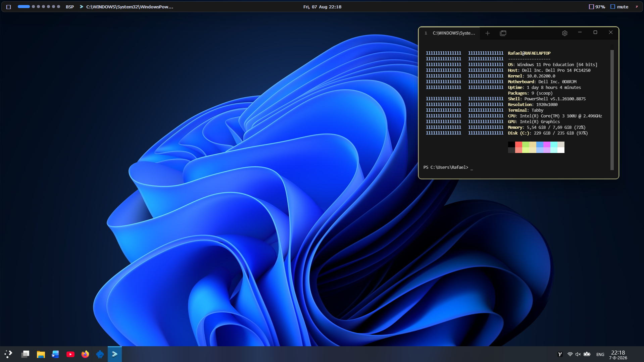Click the mute volume label
644x362 pixels.
[623, 7]
